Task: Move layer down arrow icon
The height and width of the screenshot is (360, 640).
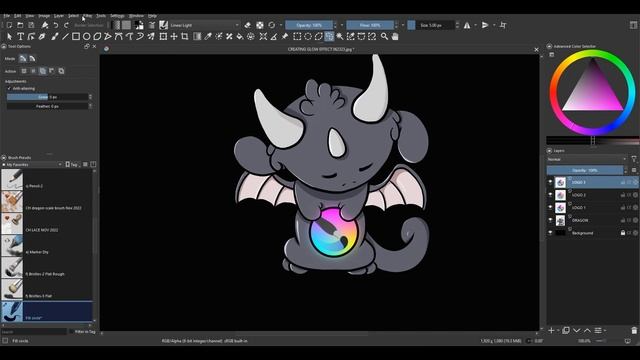Action: coord(576,330)
